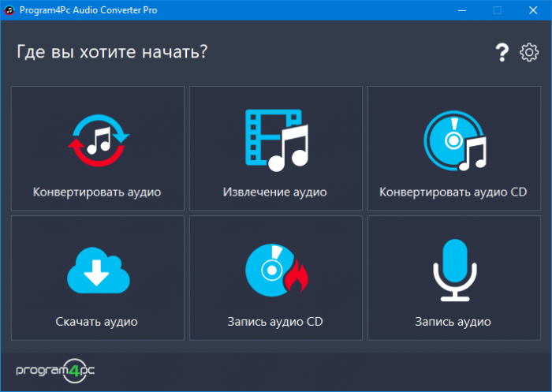
Task: Select the "Конвертировать аудио" label
Action: [x=98, y=192]
